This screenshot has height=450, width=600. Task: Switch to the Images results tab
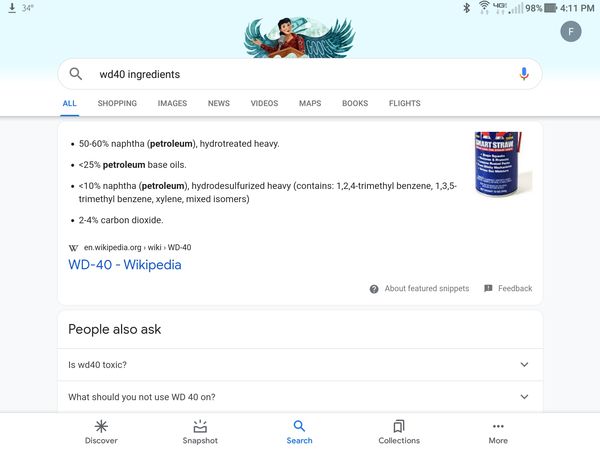(172, 103)
